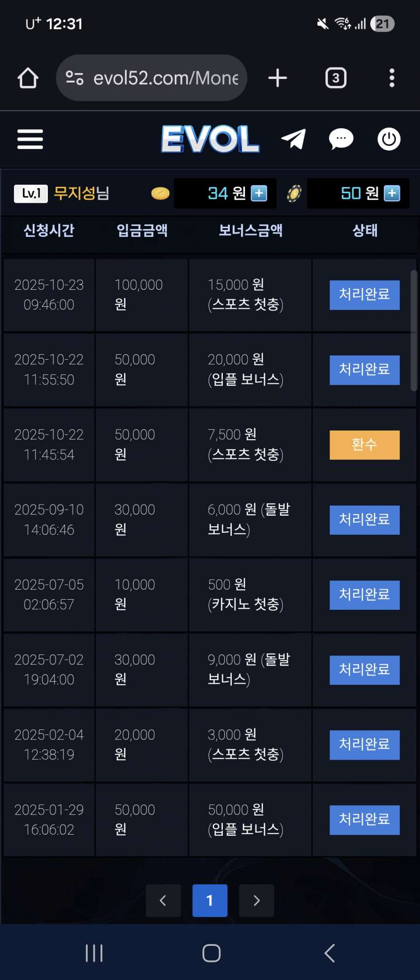Tap the evol52.com address bar

165,78
